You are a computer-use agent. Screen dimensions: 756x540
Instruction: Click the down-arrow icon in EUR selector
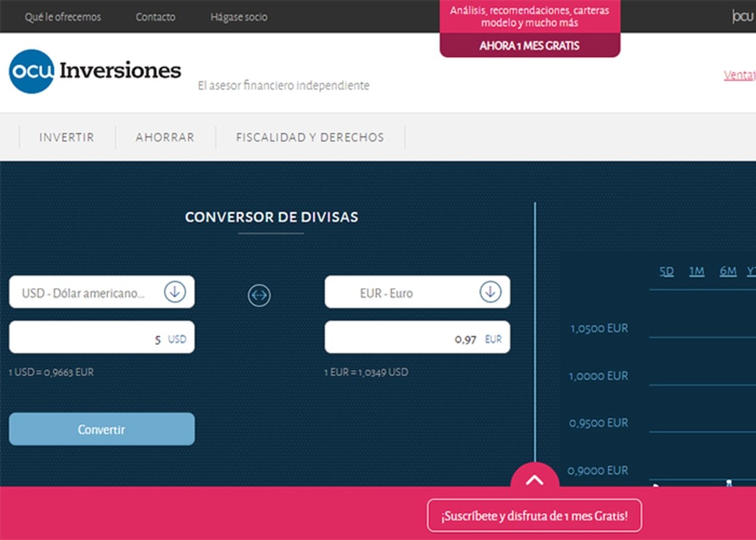(x=490, y=292)
